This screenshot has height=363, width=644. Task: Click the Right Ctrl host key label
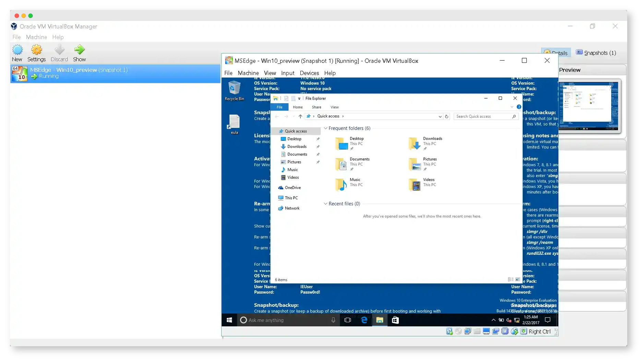[539, 331]
